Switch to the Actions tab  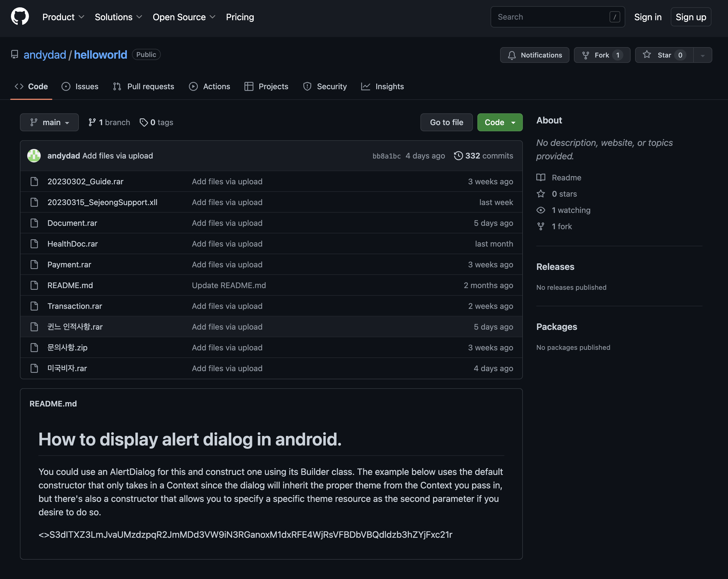(209, 86)
